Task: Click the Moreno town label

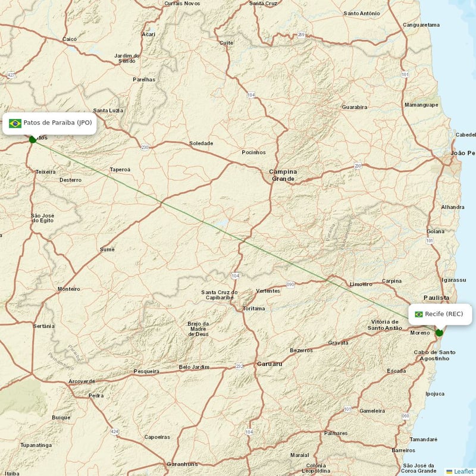Action: (420, 333)
